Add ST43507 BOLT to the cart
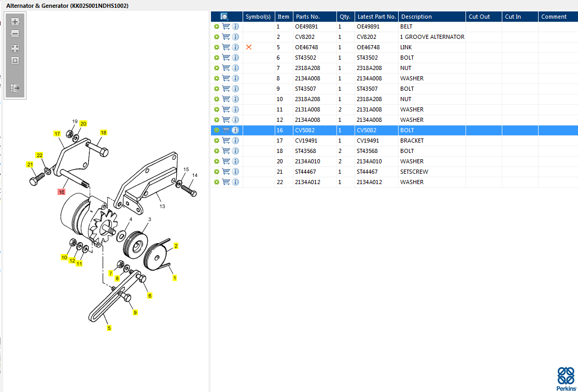 226,89
